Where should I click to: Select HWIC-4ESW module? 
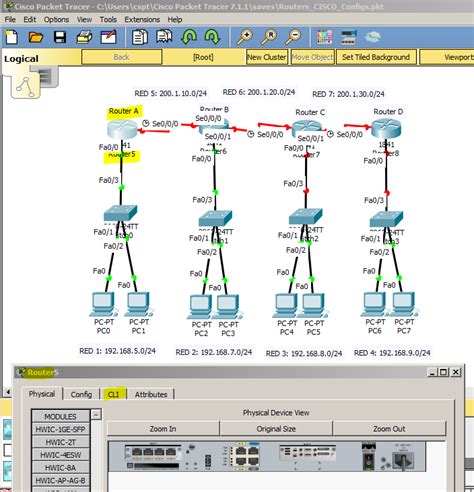pos(60,455)
